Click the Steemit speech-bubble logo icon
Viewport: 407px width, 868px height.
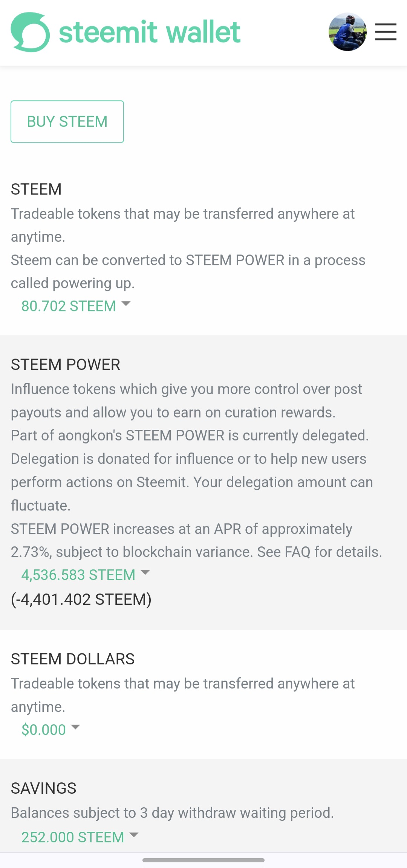tap(30, 32)
